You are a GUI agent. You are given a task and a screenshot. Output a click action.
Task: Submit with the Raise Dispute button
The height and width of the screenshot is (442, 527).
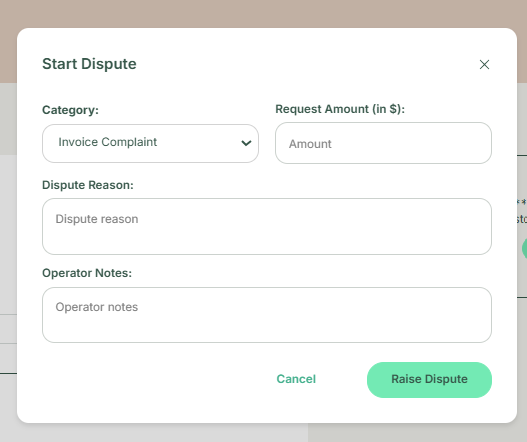429,380
